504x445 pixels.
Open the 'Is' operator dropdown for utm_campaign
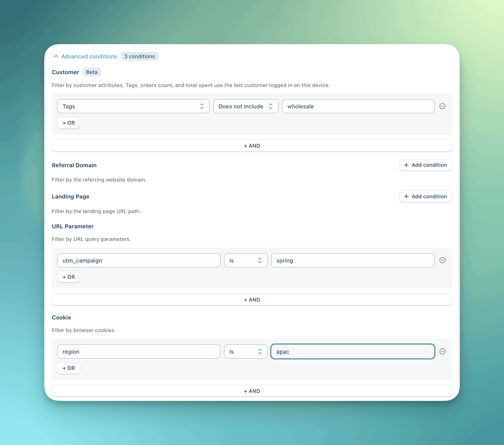[246, 260]
